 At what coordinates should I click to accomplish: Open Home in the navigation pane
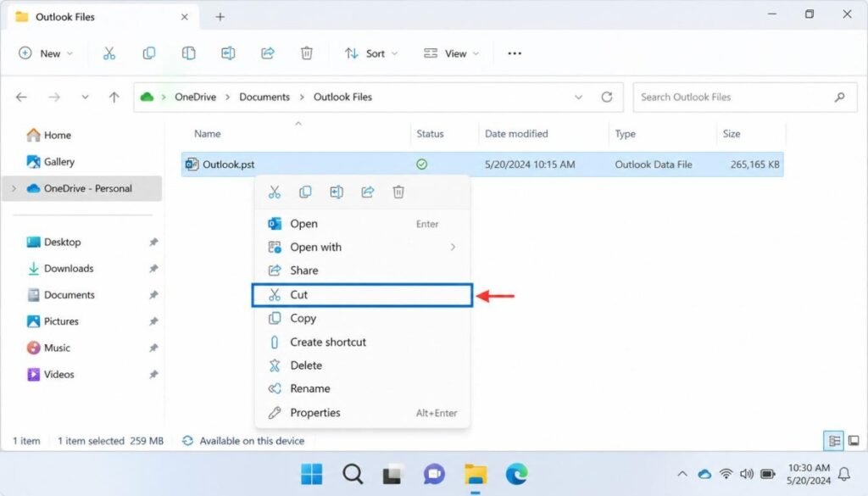click(50, 135)
